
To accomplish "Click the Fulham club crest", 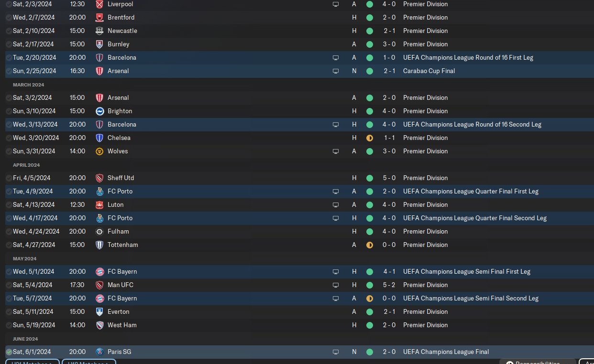I will [99, 231].
